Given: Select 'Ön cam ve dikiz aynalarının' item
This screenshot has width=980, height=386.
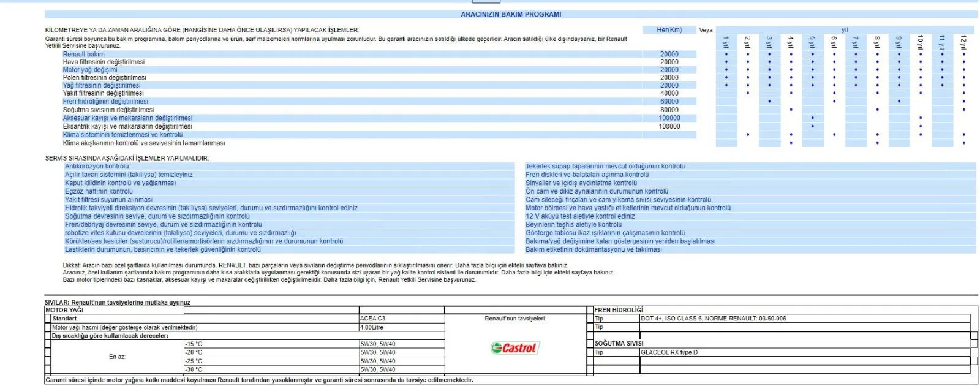Looking at the screenshot, I should pyautogui.click(x=597, y=191).
